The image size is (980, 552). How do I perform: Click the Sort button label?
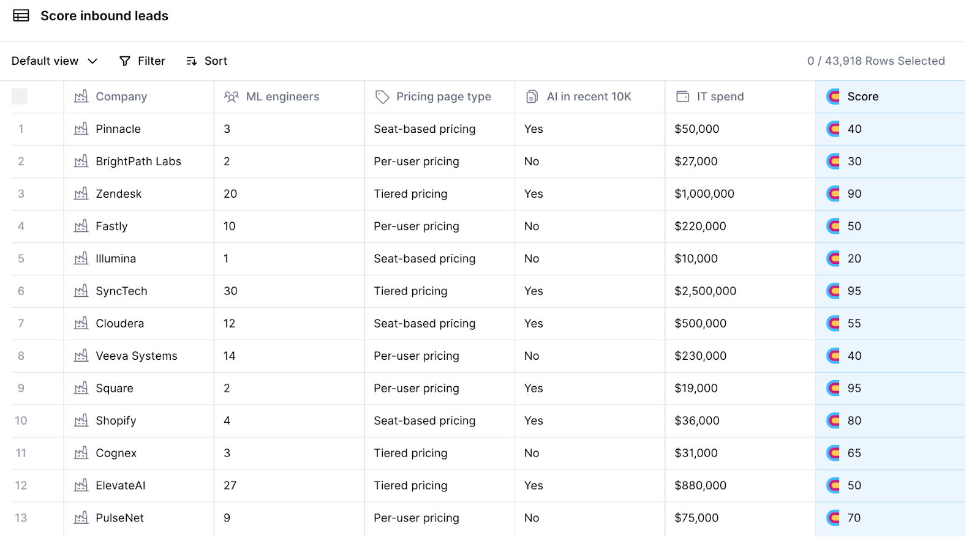pyautogui.click(x=216, y=61)
